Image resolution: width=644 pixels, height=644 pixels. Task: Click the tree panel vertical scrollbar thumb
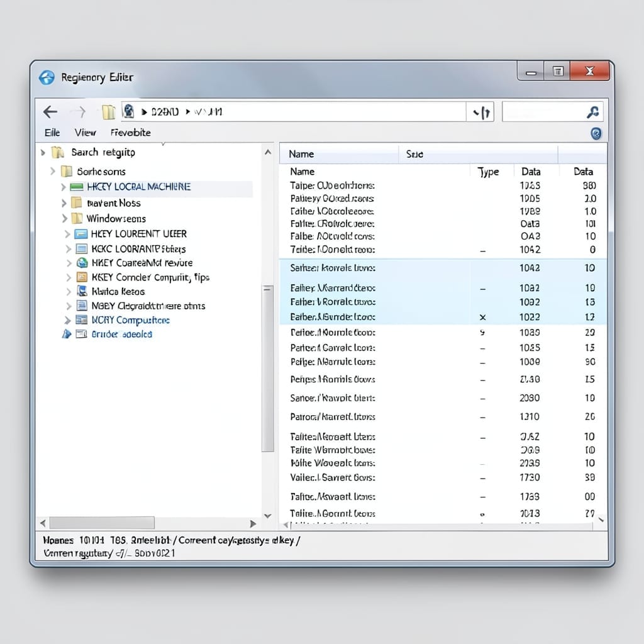point(268,369)
